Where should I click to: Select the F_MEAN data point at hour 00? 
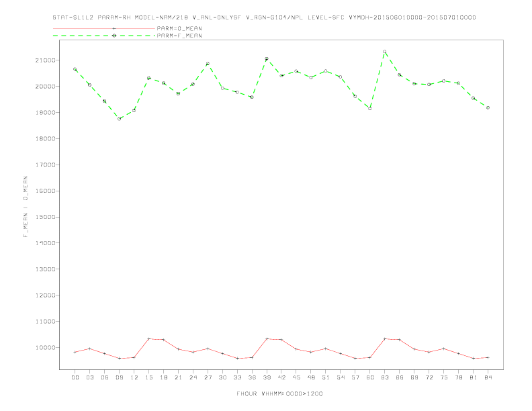click(75, 69)
